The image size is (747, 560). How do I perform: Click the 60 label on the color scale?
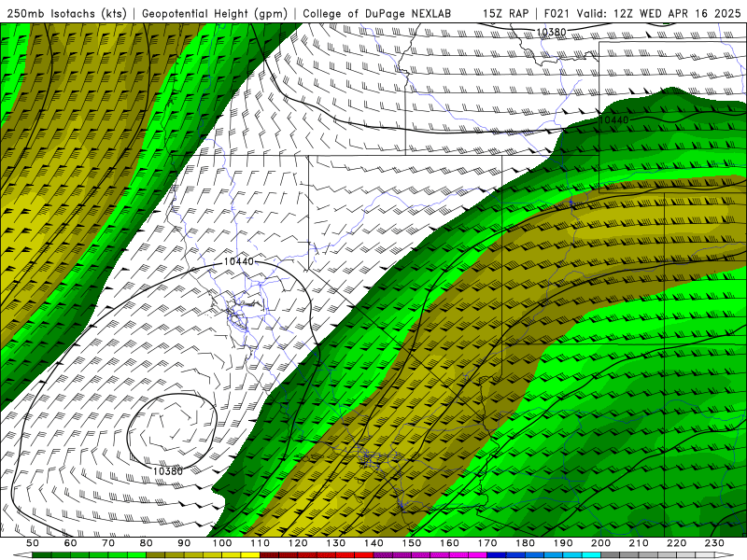click(70, 543)
